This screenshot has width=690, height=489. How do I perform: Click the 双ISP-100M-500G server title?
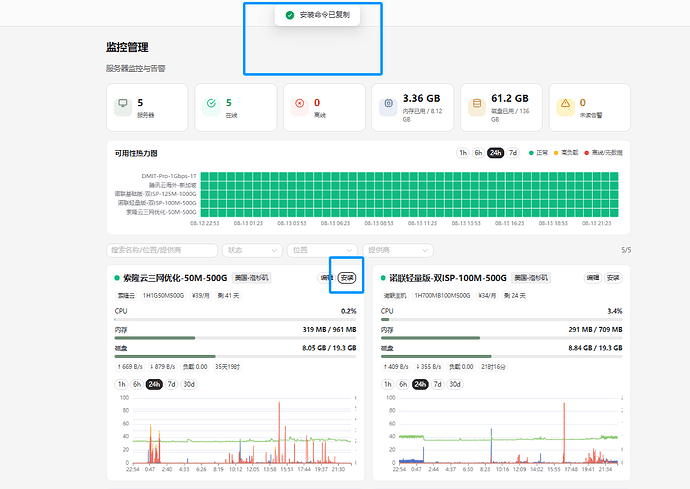pos(448,278)
